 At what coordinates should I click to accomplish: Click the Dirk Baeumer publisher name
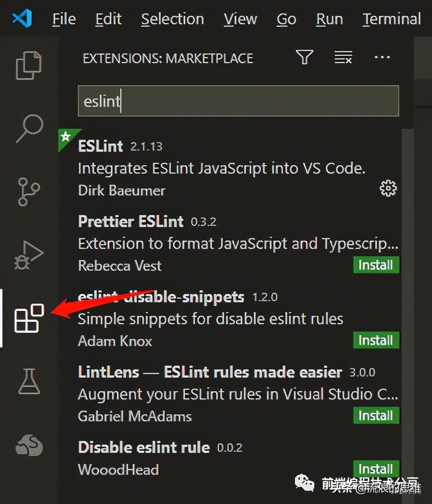click(122, 191)
